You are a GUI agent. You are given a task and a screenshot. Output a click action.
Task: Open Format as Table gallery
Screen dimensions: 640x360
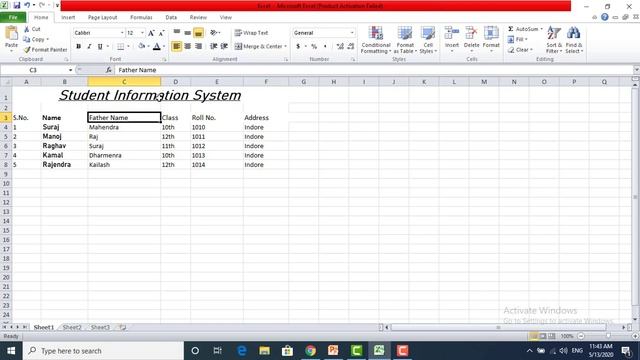coord(405,40)
